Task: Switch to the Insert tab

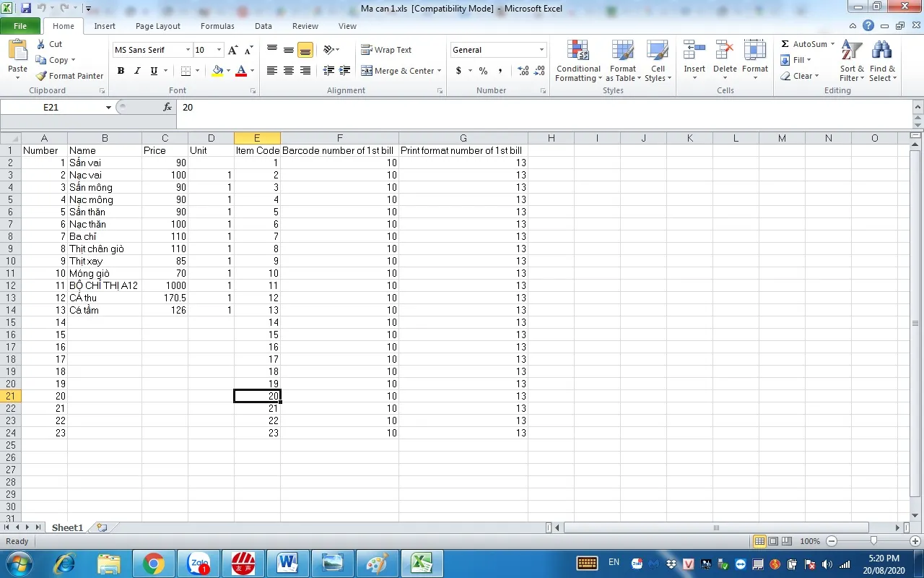Action: (105, 26)
